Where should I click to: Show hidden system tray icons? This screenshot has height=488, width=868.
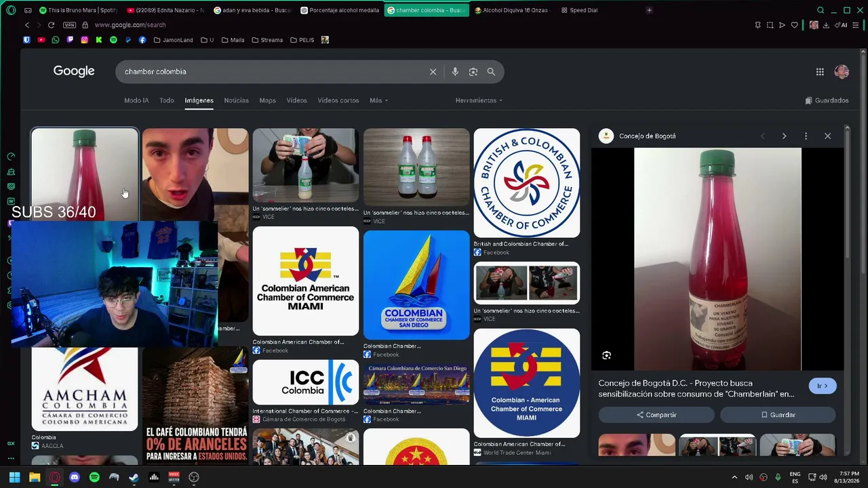coord(734,477)
